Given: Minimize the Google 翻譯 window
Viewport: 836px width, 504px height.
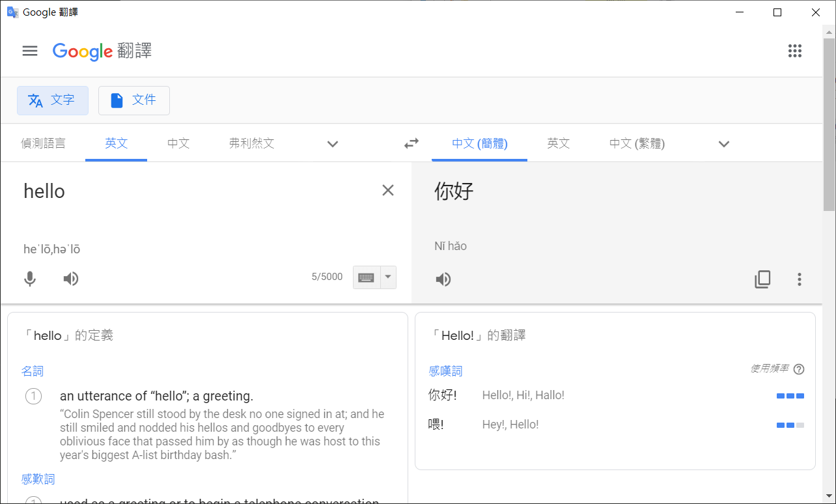Looking at the screenshot, I should pyautogui.click(x=740, y=12).
